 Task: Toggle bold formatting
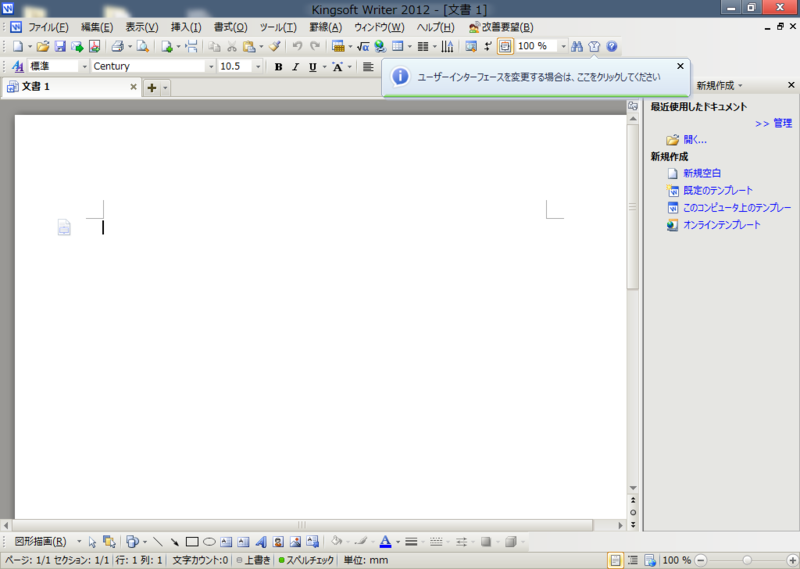278,67
